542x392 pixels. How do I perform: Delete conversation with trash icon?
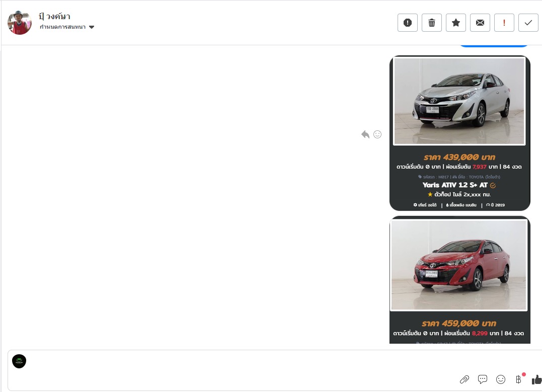tap(431, 23)
